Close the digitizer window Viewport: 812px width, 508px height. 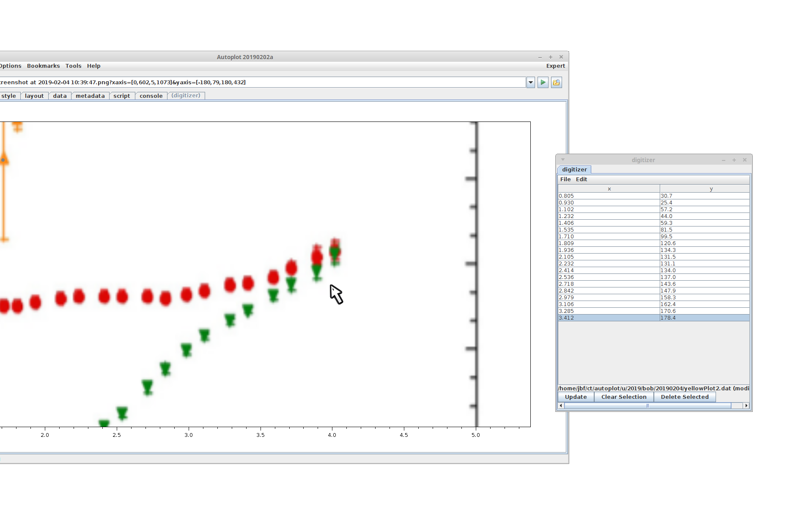click(x=745, y=160)
